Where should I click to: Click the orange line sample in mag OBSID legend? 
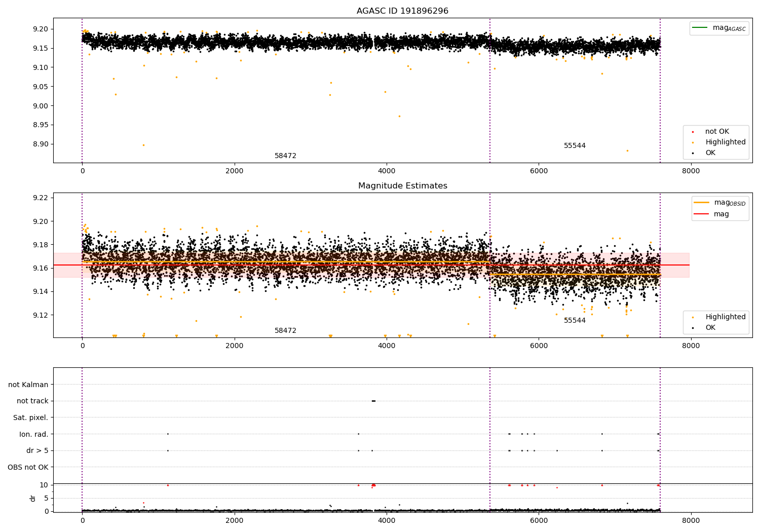(x=701, y=202)
